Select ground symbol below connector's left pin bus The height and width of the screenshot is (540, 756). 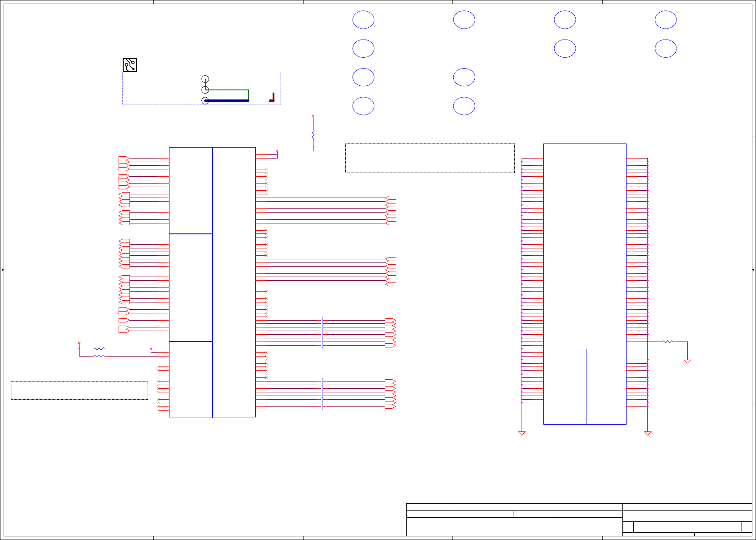(x=522, y=433)
